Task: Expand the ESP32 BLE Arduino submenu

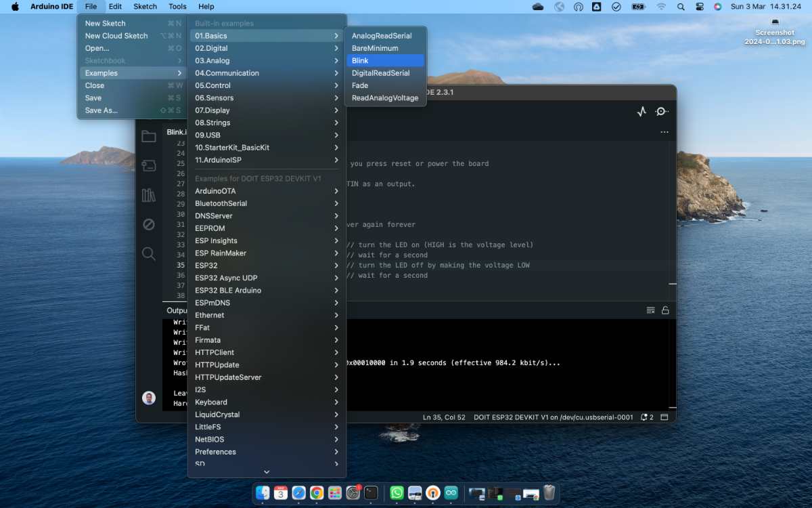Action: click(x=267, y=290)
